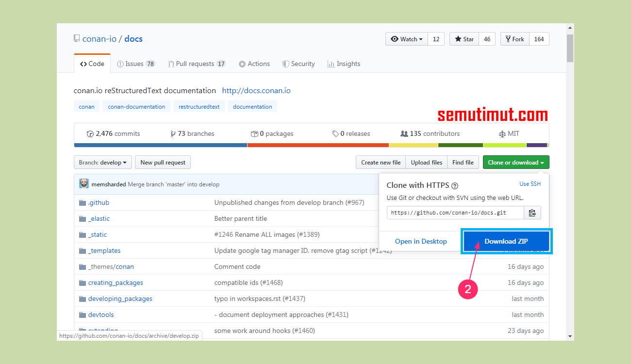Open the Branch: develop dropdown
631x364 pixels.
click(103, 163)
